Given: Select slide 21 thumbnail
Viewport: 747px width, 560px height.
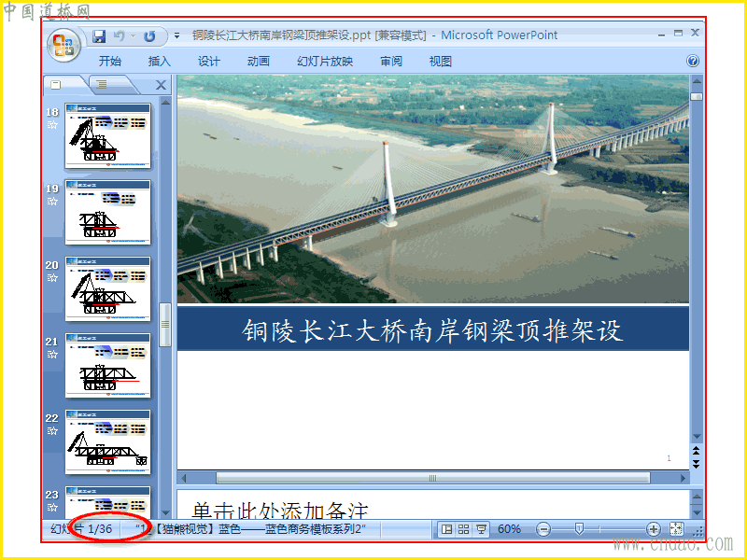Looking at the screenshot, I should click(107, 366).
